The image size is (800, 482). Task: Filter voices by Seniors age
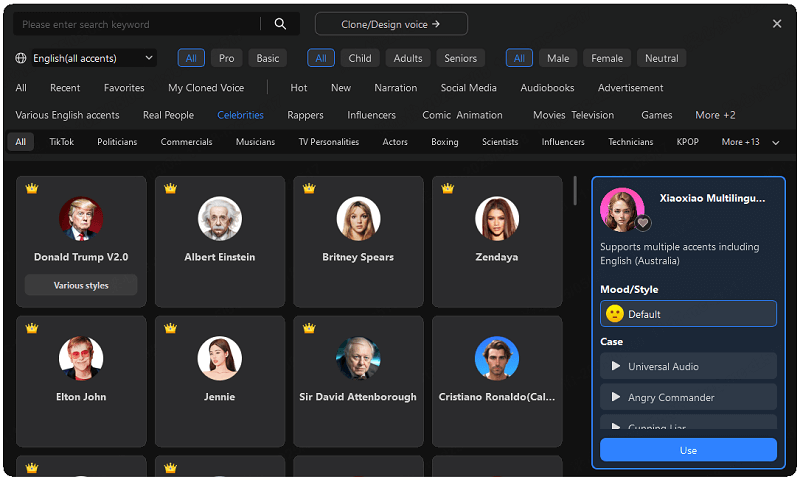pos(460,58)
